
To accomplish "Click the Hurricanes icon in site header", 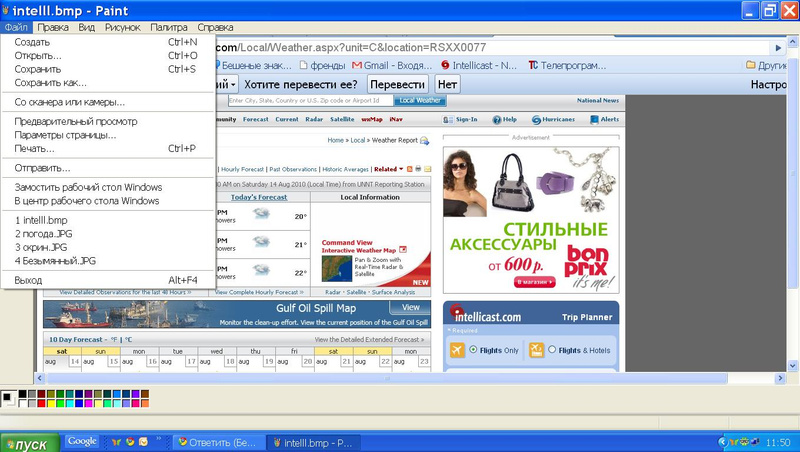I will click(536, 119).
